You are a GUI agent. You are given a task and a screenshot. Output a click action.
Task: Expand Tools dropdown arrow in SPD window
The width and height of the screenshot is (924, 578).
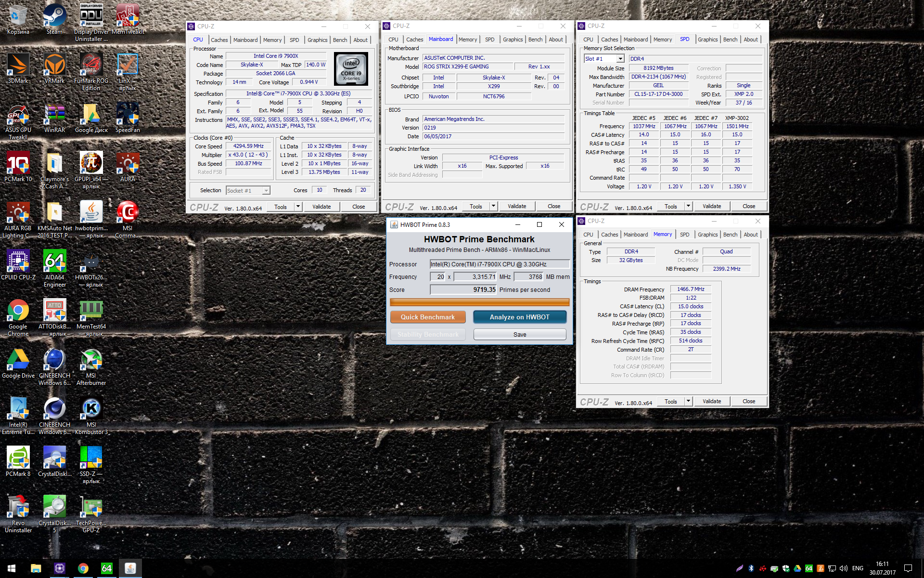tap(688, 206)
